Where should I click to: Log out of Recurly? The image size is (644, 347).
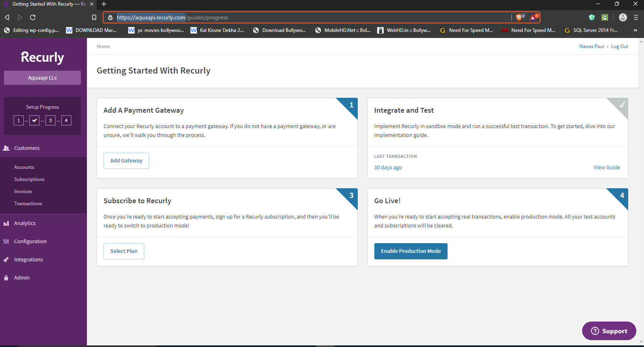pos(619,46)
